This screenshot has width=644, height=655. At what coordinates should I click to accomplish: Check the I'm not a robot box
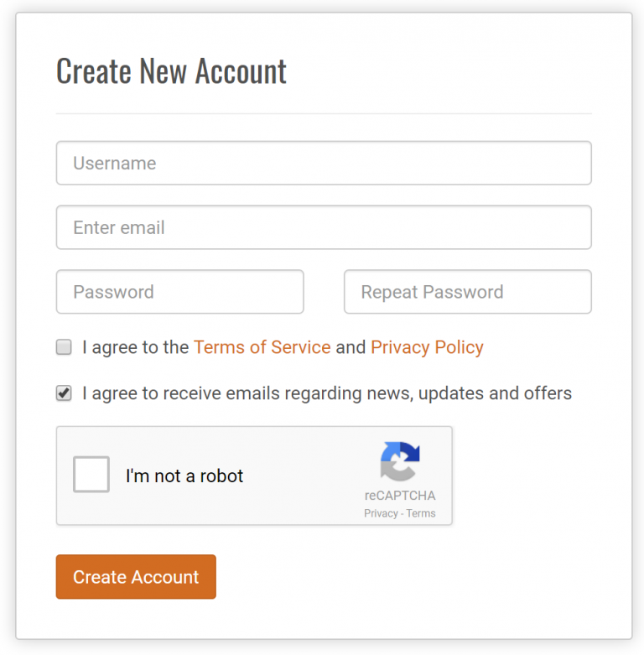click(91, 474)
